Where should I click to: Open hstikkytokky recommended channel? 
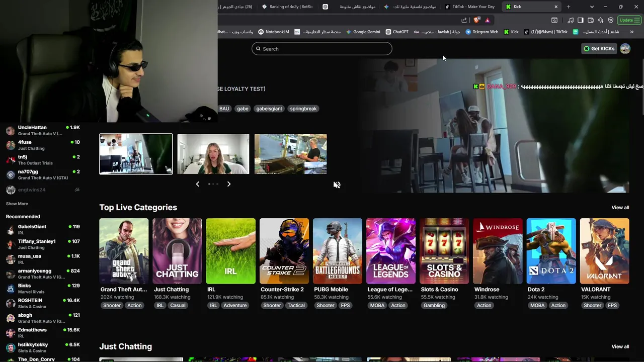(43, 347)
